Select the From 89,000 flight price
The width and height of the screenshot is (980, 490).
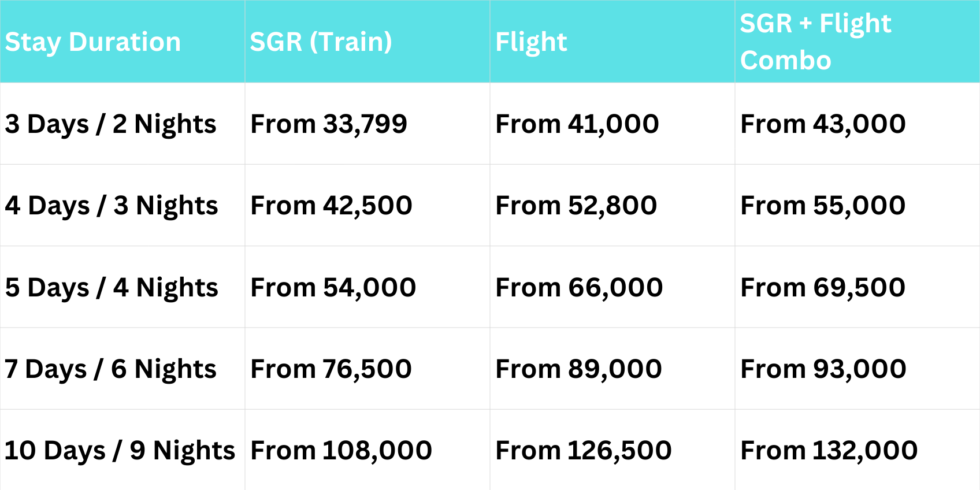pos(578,369)
